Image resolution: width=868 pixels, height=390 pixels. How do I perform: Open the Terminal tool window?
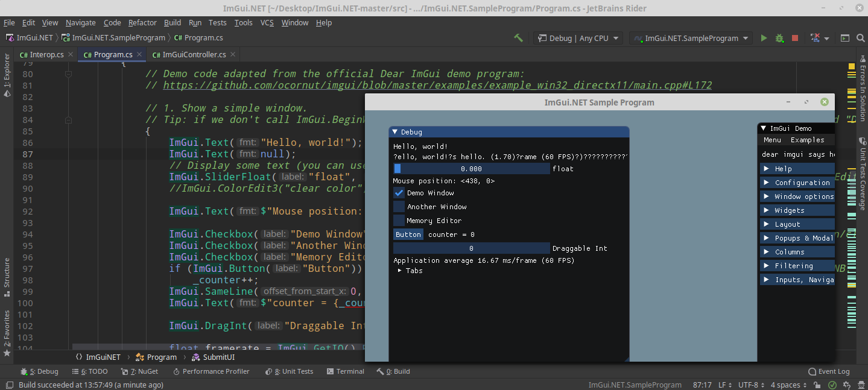click(345, 371)
